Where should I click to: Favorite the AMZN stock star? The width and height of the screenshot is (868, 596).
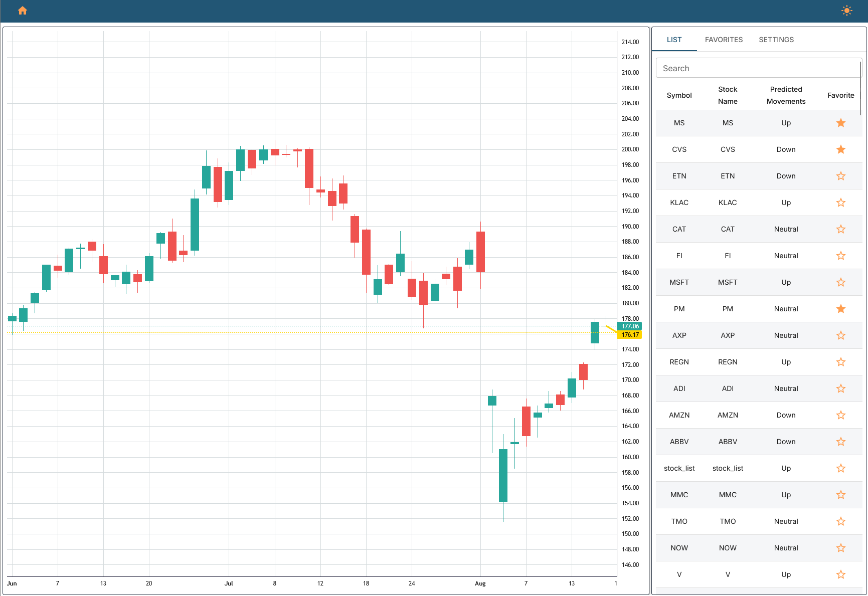840,415
